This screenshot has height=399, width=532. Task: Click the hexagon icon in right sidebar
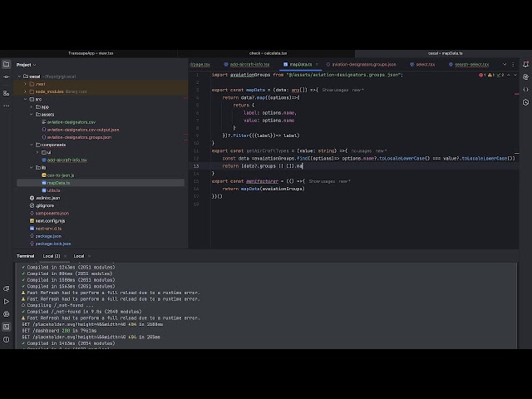click(x=525, y=102)
